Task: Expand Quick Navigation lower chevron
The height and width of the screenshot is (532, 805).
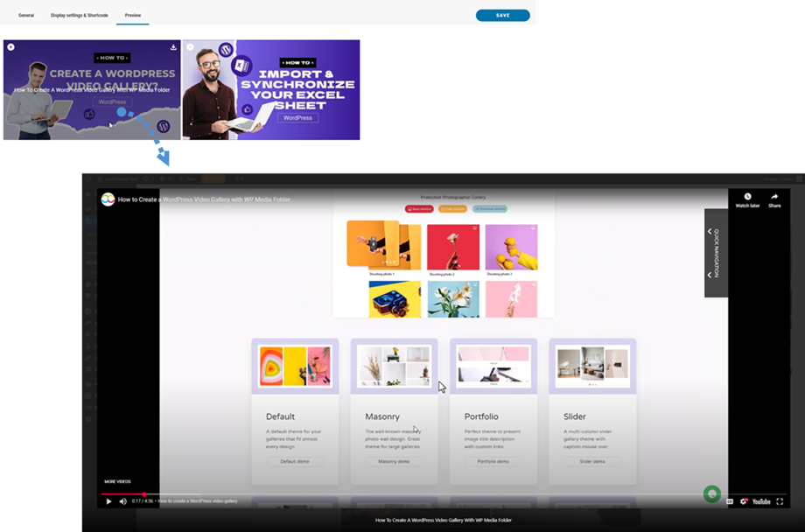Action: [710, 275]
